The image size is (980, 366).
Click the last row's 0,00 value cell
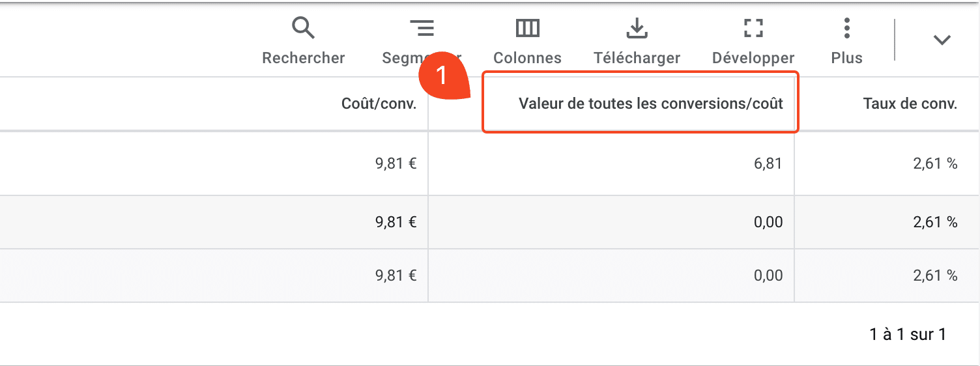(x=768, y=275)
